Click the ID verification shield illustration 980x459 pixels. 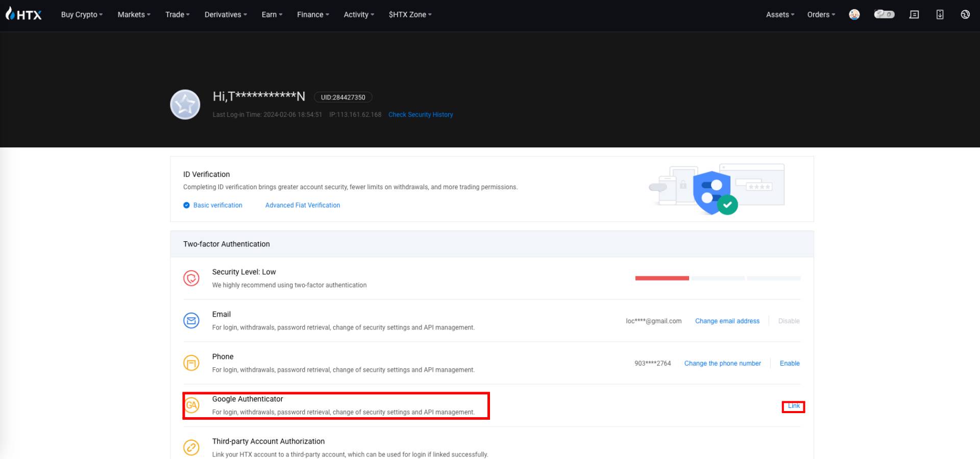point(717,190)
